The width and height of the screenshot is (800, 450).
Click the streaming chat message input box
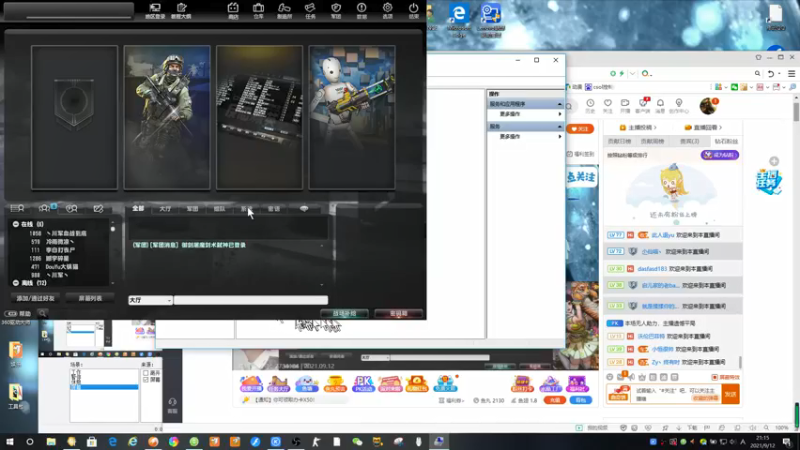pos(677,394)
